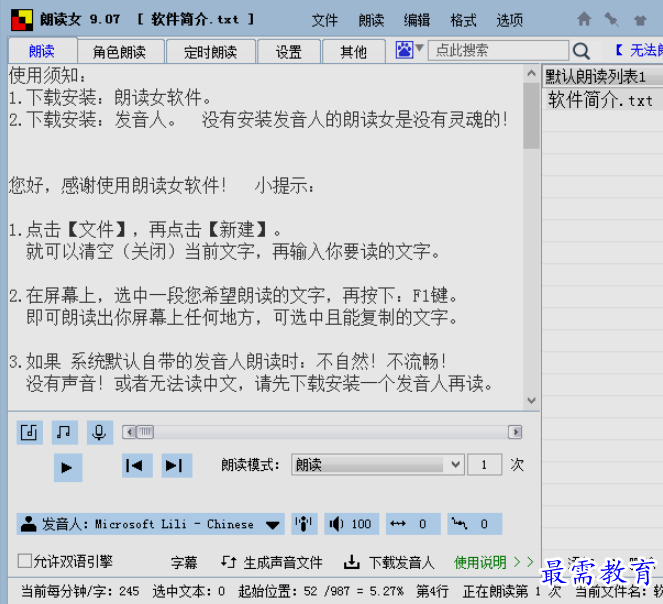Click the status text 当前每分钟/字: 245
Image resolution: width=663 pixels, height=604 pixels.
[x=80, y=591]
